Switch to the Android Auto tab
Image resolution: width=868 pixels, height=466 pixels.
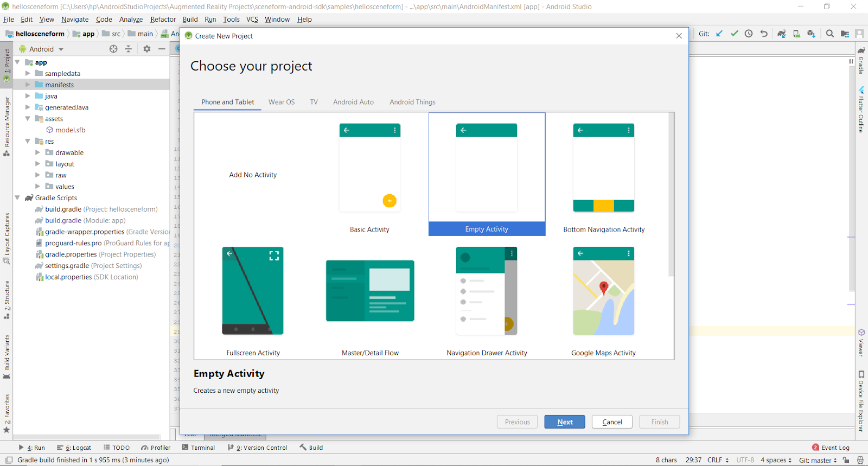click(x=354, y=102)
